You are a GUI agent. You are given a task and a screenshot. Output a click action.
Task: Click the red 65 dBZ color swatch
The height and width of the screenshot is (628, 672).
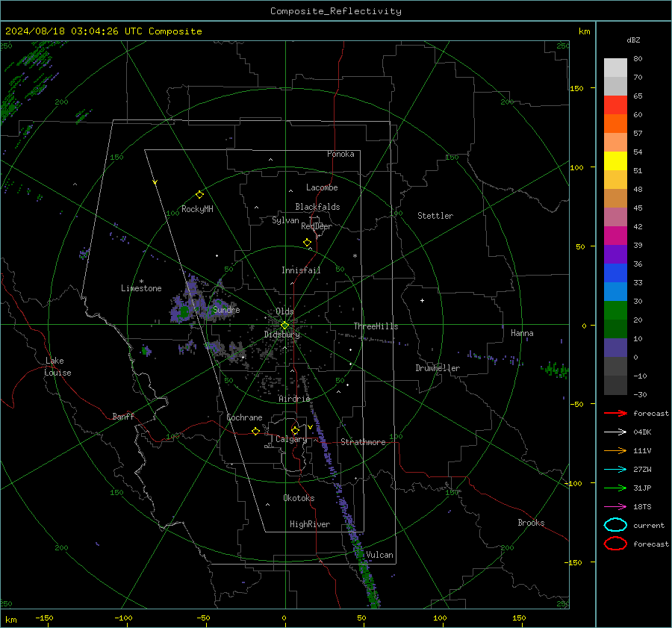[x=615, y=105]
